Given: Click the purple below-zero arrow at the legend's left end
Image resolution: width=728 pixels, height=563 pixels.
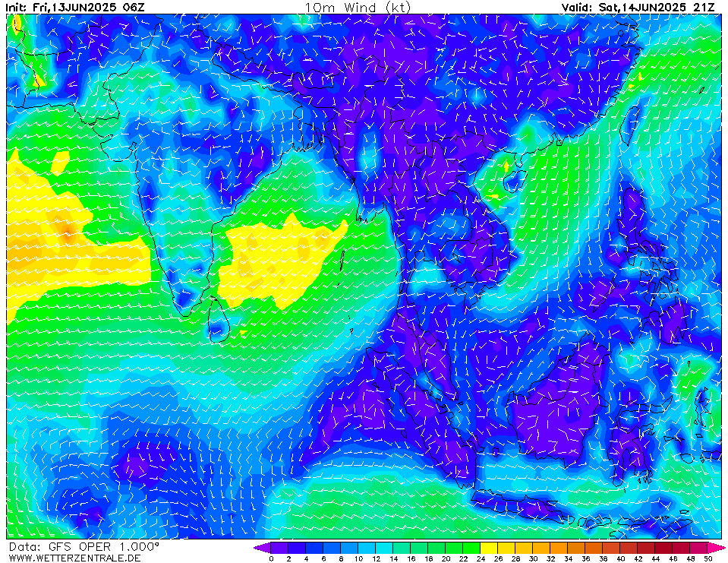Looking at the screenshot, I should point(263,548).
